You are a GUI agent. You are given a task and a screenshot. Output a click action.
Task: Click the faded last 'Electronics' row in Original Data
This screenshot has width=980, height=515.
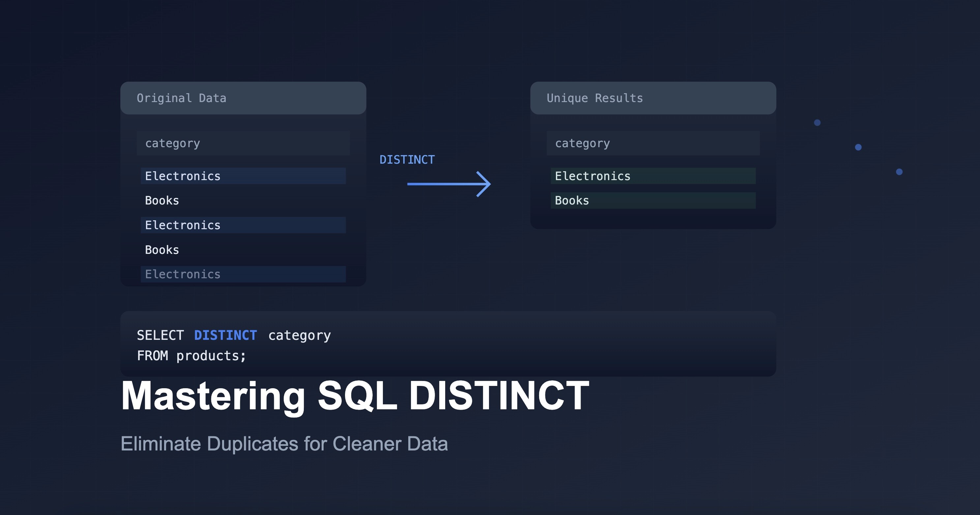[243, 274]
